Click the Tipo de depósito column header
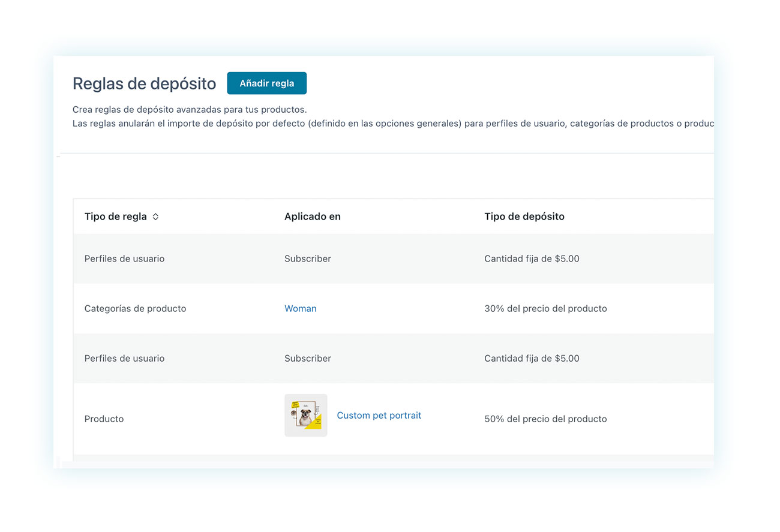 tap(524, 217)
